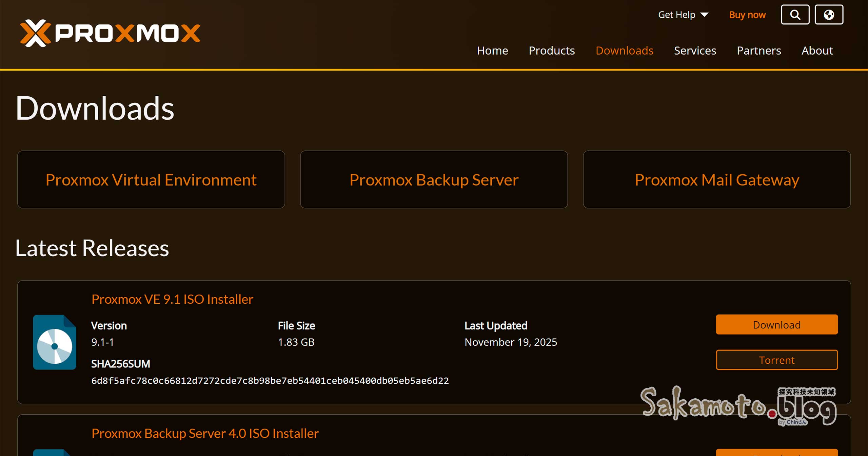Open the Services page
The image size is (868, 456).
click(695, 50)
